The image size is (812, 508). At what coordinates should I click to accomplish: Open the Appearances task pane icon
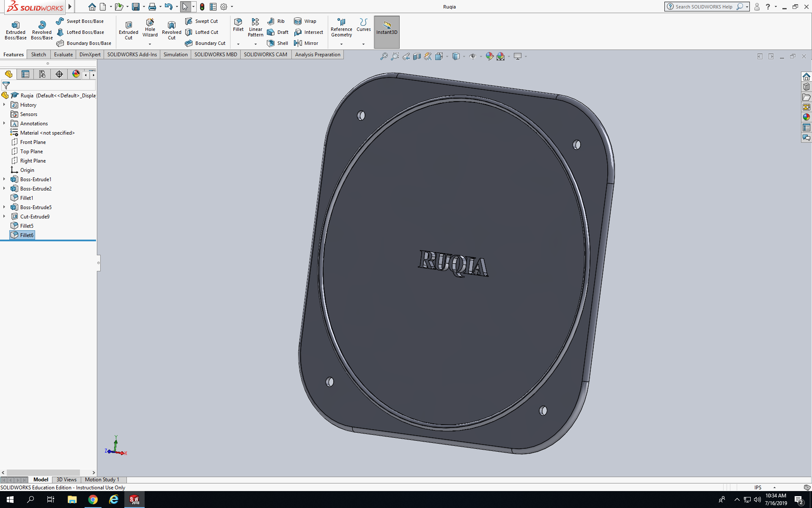(806, 117)
